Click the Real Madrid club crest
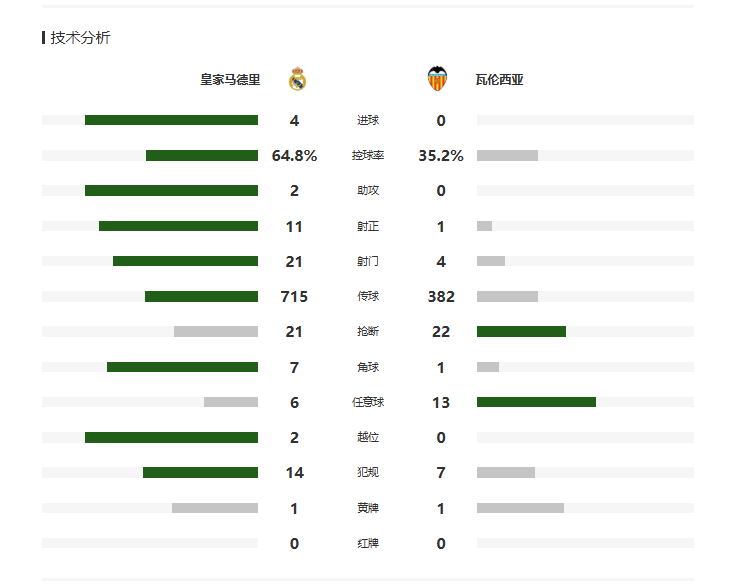Image resolution: width=731 pixels, height=586 pixels. [x=297, y=79]
